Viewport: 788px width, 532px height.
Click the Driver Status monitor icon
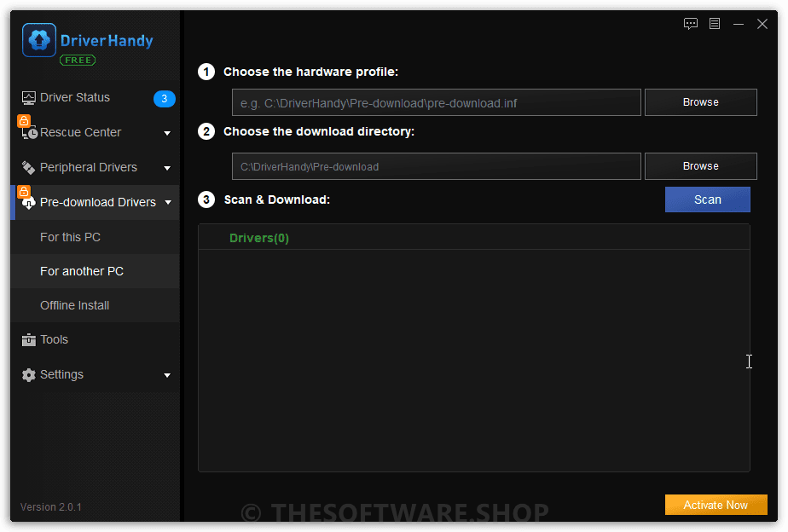pyautogui.click(x=29, y=97)
